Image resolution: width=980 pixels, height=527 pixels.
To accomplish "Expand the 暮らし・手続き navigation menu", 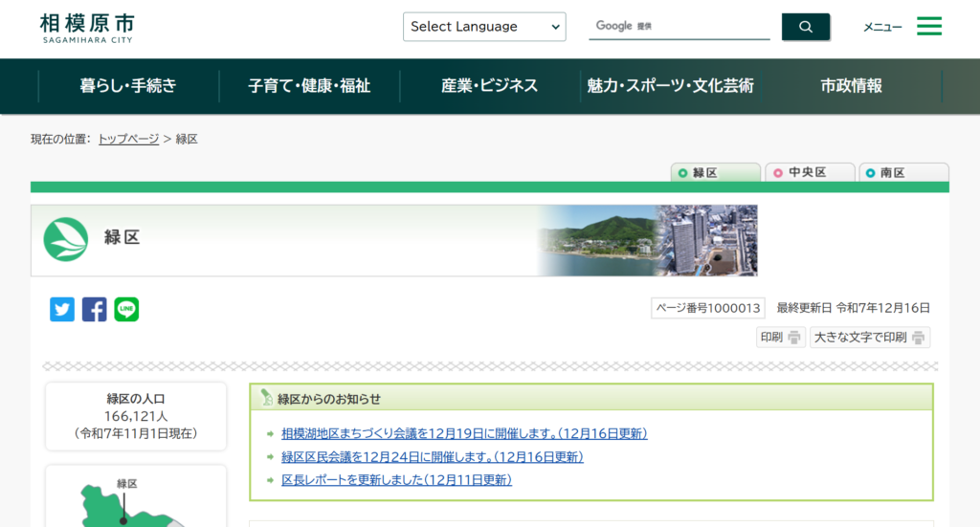I will pos(128,86).
